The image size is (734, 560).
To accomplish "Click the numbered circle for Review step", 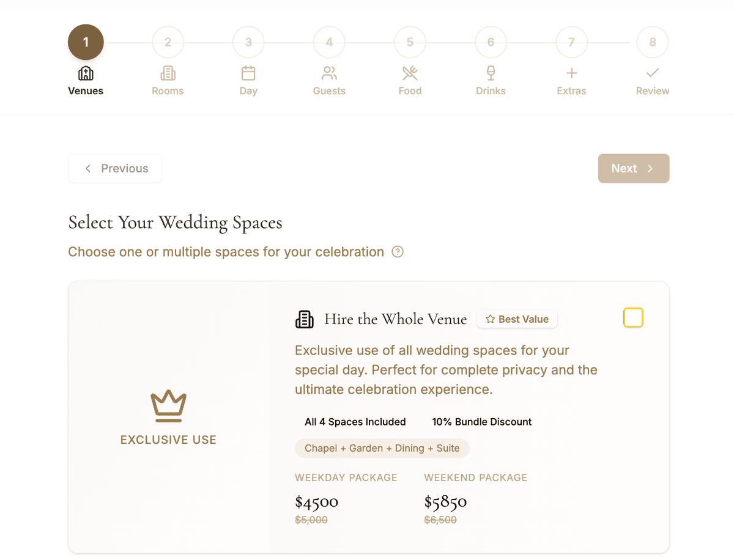I will (x=652, y=42).
